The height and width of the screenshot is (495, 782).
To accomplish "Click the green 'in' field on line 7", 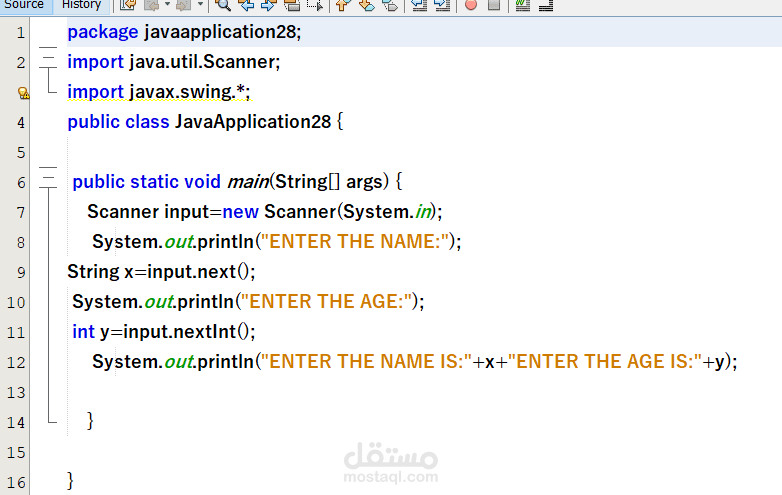I will point(423,211).
